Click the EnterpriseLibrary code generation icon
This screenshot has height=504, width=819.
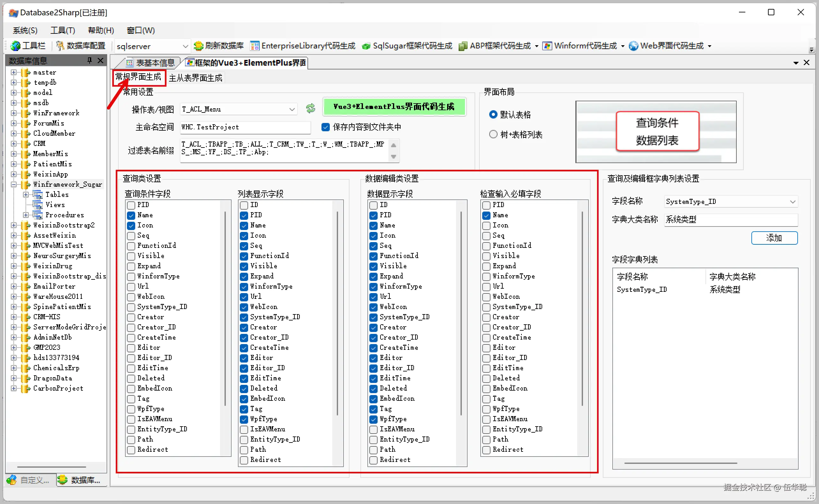255,46
